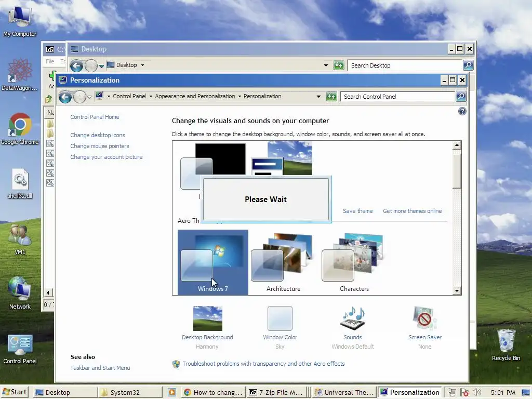Select the Windows Classic theme with Bliss wallpaper
This screenshot has width=532, height=399.
click(282, 159)
